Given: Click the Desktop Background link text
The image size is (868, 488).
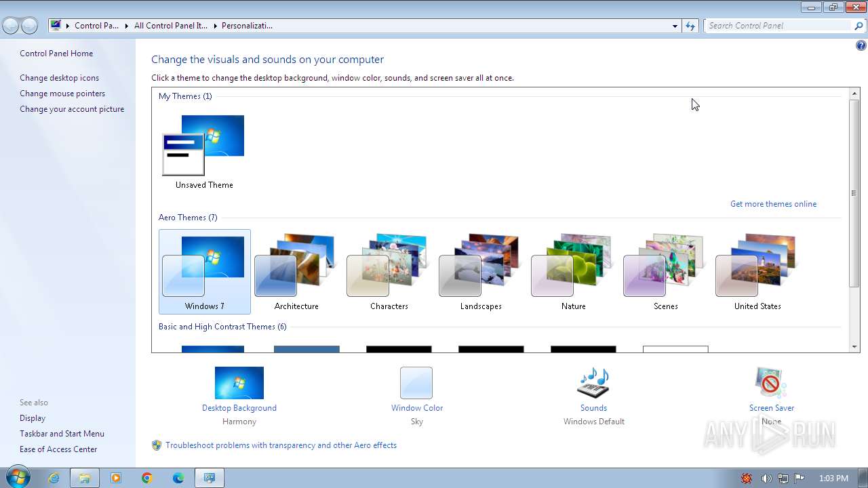Looking at the screenshot, I should (x=239, y=408).
